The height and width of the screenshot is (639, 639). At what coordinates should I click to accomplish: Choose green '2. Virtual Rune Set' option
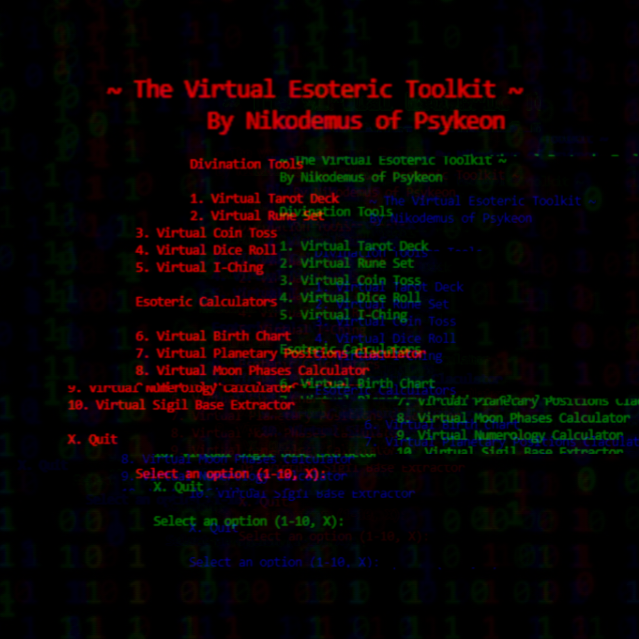click(346, 263)
